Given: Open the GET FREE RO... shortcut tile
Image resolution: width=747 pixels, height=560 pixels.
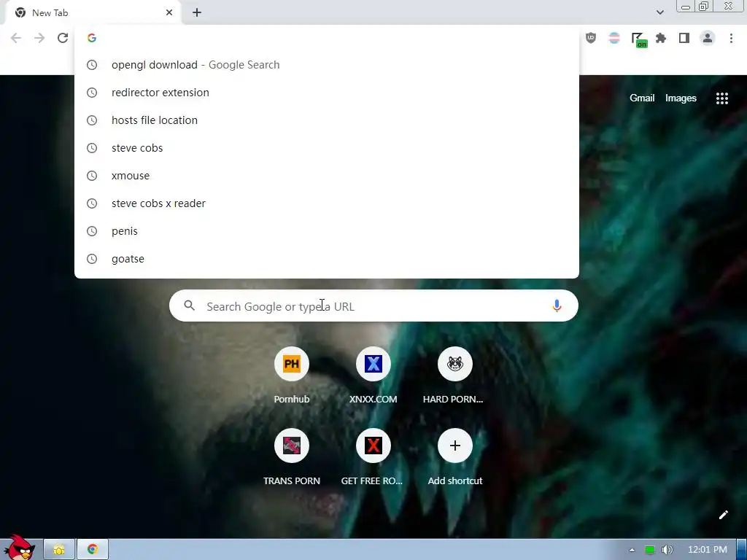Looking at the screenshot, I should (372, 457).
